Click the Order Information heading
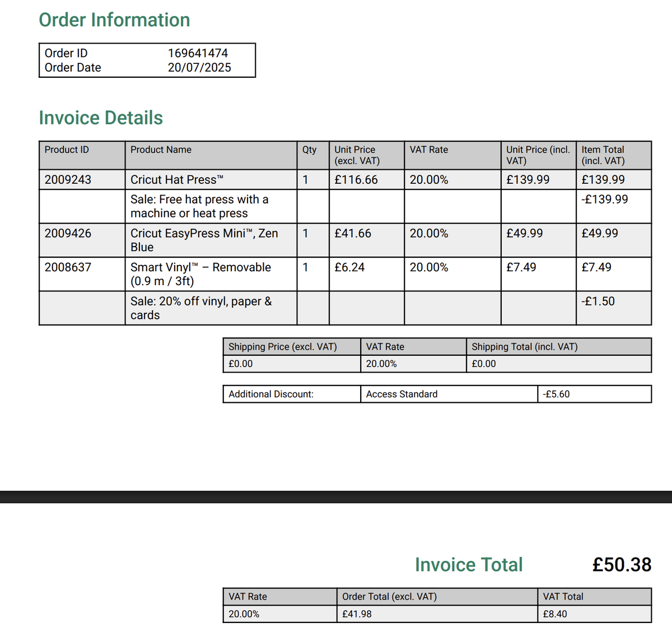 114,20
